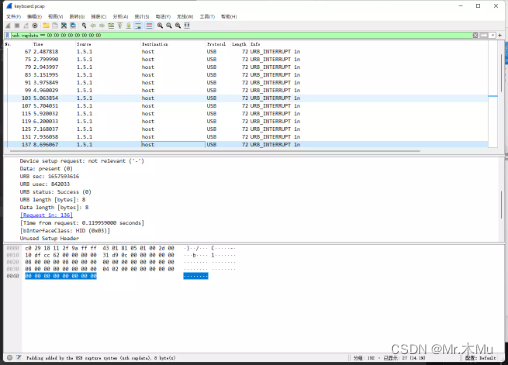Select packet row number 131
Screen dimensions: 508x365
click(246, 137)
